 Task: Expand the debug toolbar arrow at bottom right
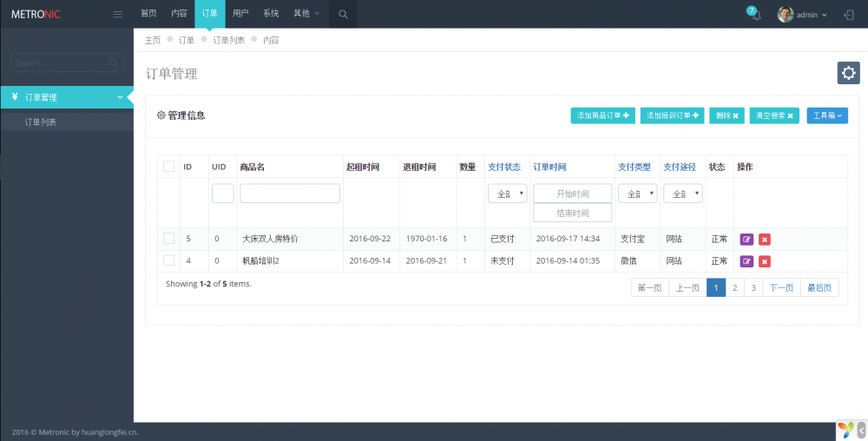click(862, 430)
